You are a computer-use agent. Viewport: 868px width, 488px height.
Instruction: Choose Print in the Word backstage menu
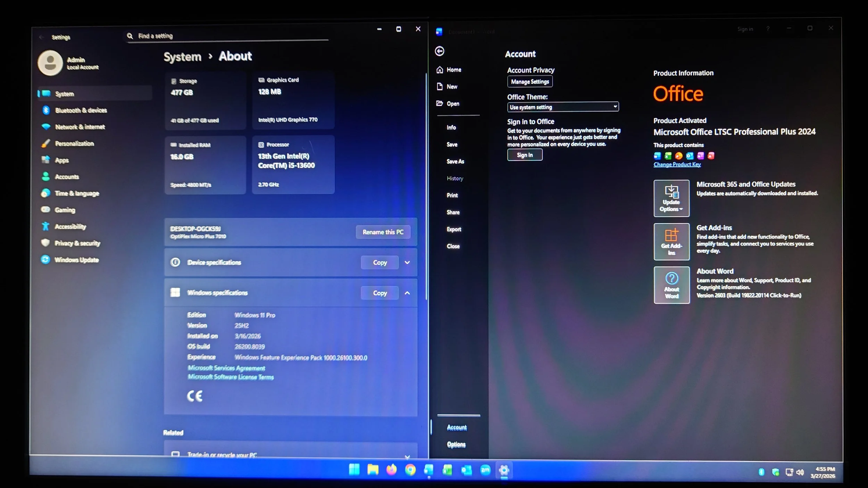pyautogui.click(x=452, y=195)
